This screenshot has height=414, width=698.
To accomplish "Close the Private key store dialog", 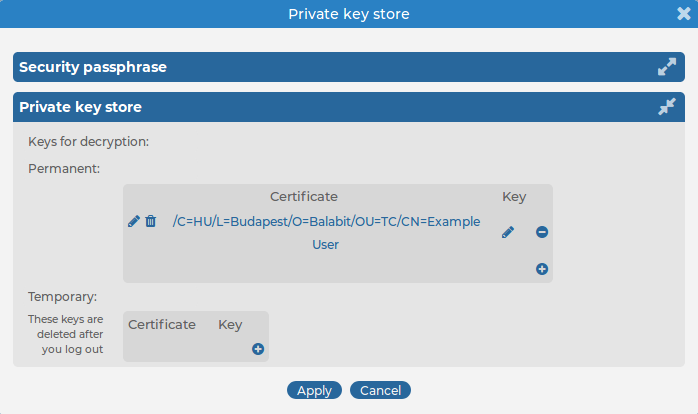I will pos(685,14).
